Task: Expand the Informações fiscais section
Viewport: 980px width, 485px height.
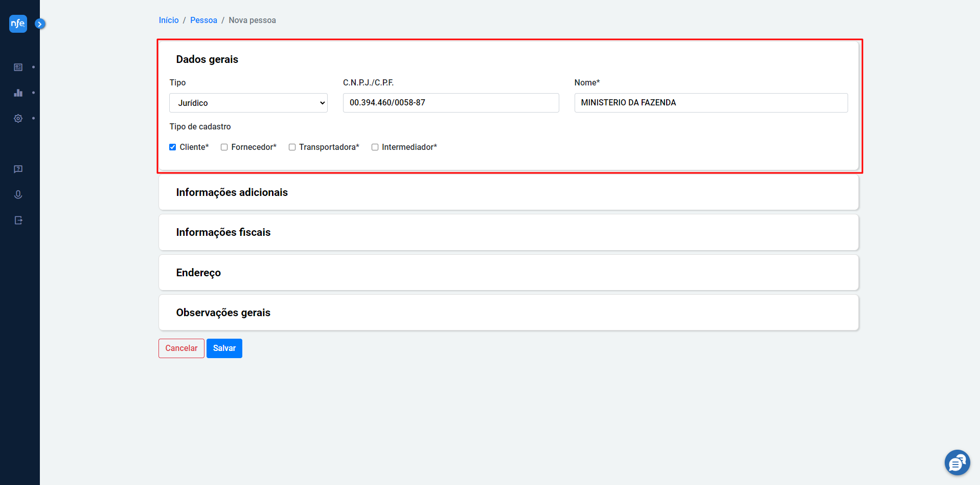Action: coord(509,232)
